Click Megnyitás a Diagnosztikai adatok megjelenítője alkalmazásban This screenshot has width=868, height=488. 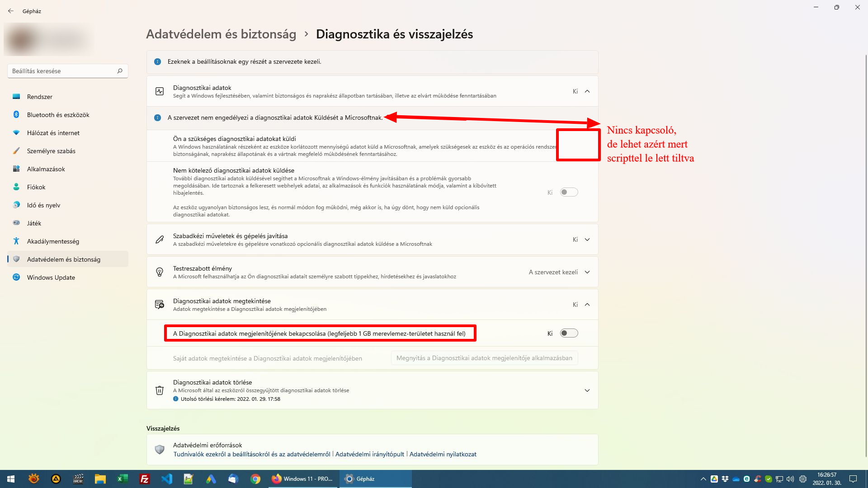pos(484,358)
